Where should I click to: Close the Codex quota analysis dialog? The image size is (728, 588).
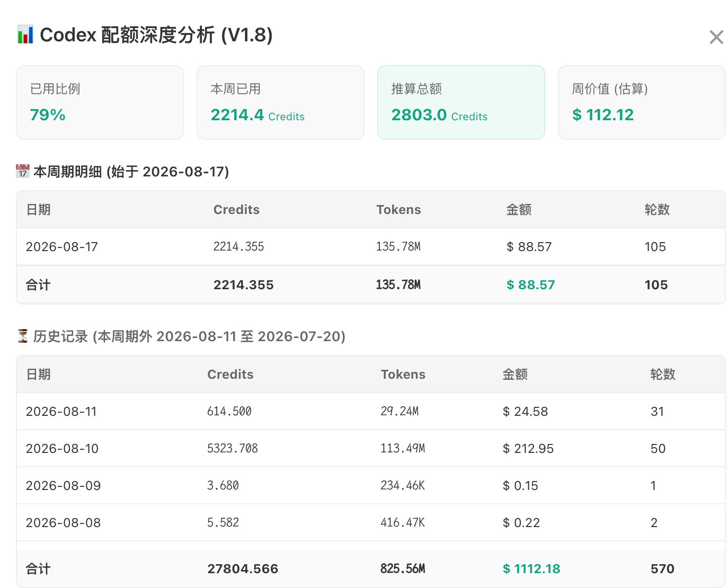tap(716, 37)
